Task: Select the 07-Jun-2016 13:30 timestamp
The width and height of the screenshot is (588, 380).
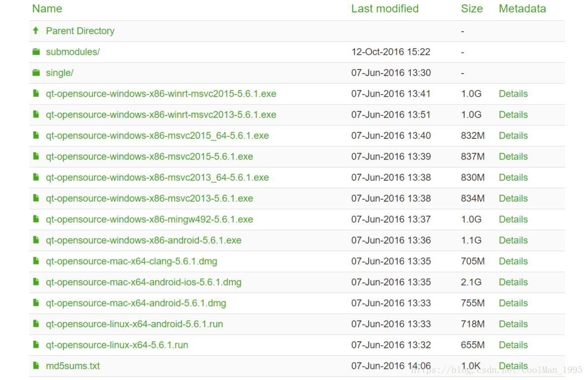Action: point(391,72)
